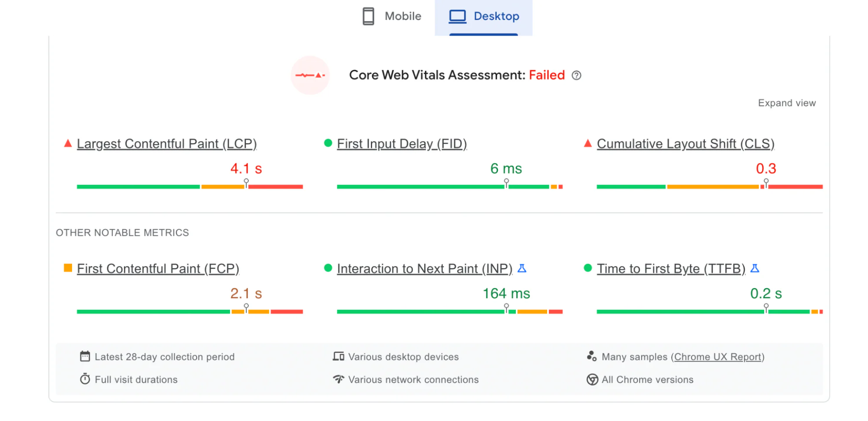Click the help question mark beside Failed

577,76
